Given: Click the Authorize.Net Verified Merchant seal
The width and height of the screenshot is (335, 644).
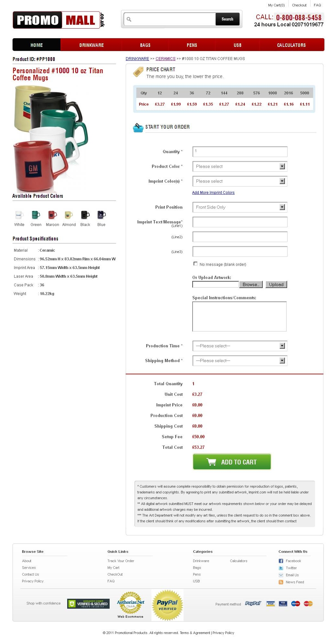Looking at the screenshot, I should pyautogui.click(x=131, y=605).
